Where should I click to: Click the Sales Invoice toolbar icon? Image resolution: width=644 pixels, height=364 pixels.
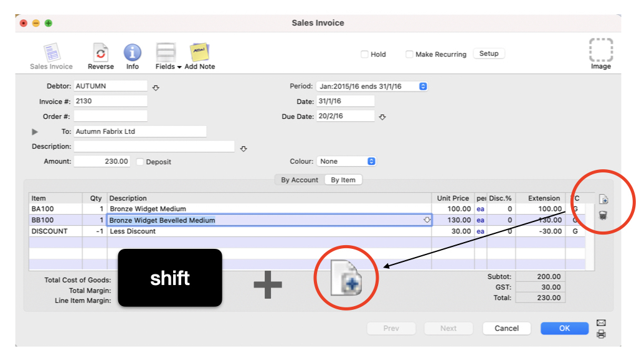click(x=51, y=57)
